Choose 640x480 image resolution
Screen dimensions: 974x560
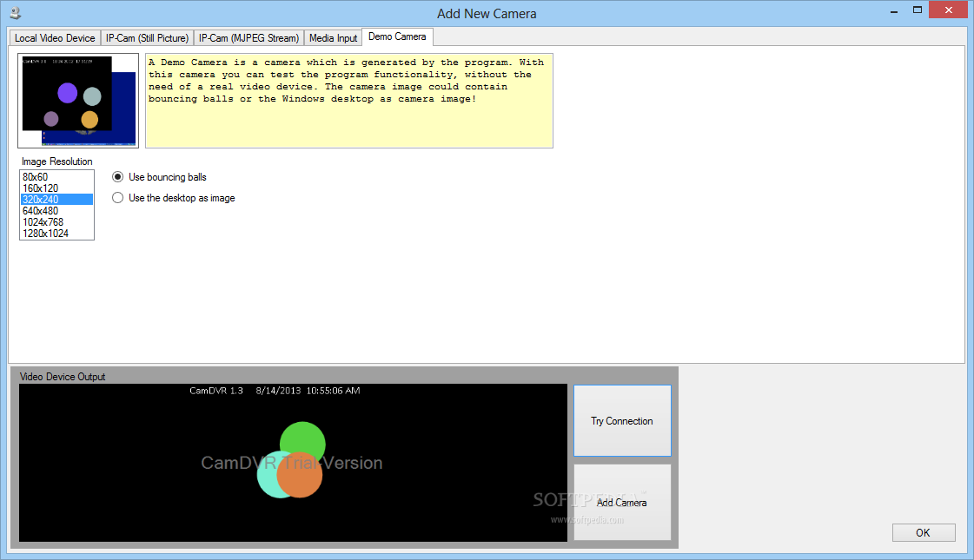click(56, 211)
